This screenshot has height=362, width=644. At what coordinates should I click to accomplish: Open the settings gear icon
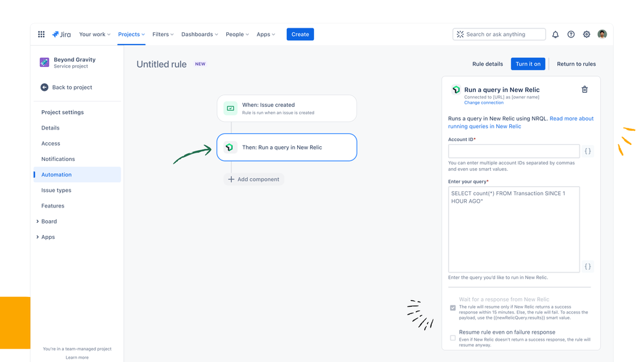[587, 35]
